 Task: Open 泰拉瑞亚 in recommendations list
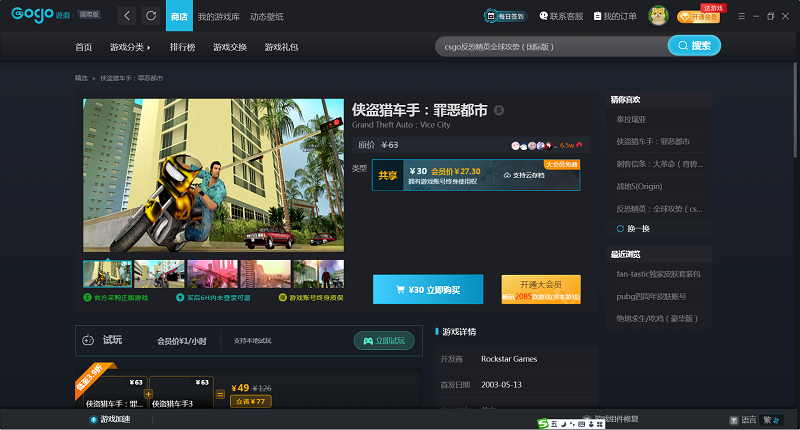coord(631,119)
